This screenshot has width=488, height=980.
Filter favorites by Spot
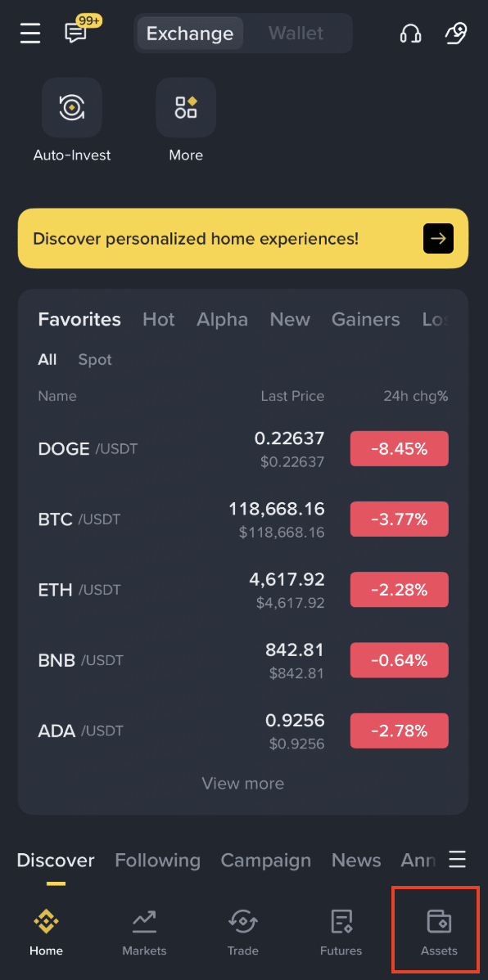[x=95, y=359]
